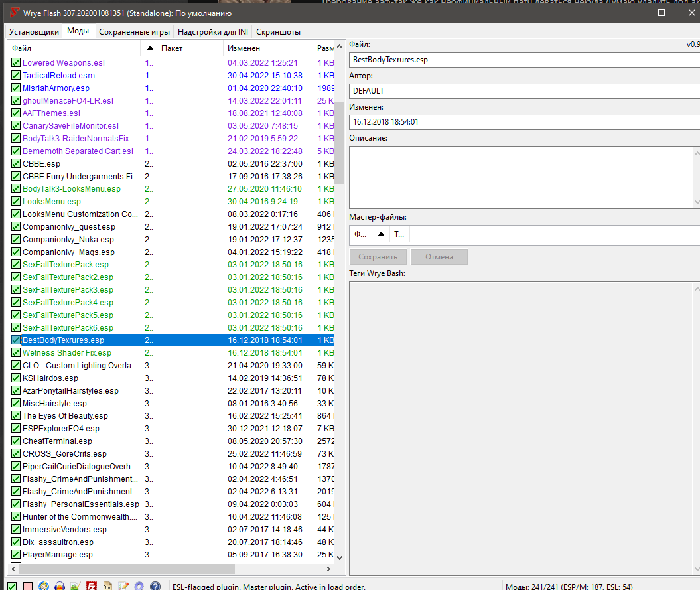Click the Audacity headphones icon in status bar
700x590 pixels.
[60, 586]
